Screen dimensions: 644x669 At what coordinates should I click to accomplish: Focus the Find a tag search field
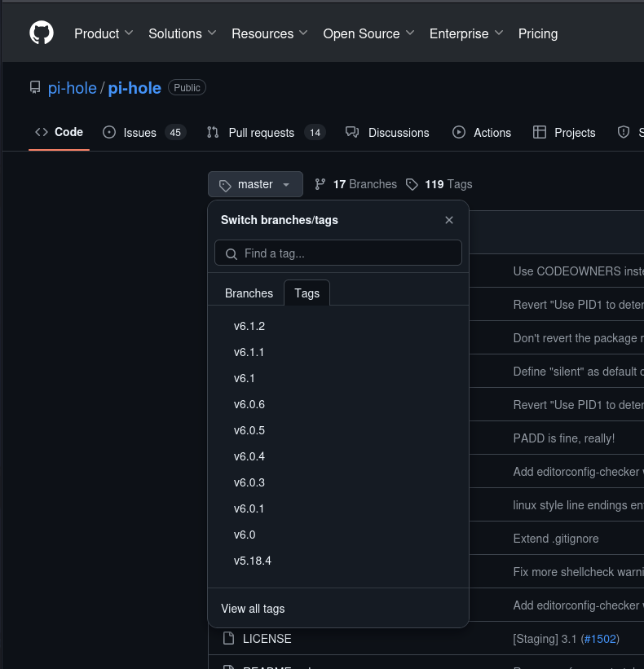(x=338, y=253)
